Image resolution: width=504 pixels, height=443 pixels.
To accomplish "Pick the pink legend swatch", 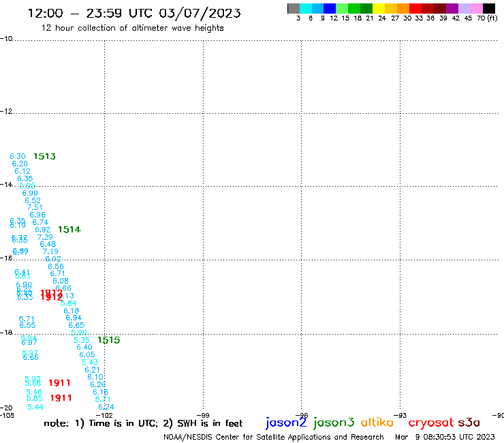I will [476, 8].
